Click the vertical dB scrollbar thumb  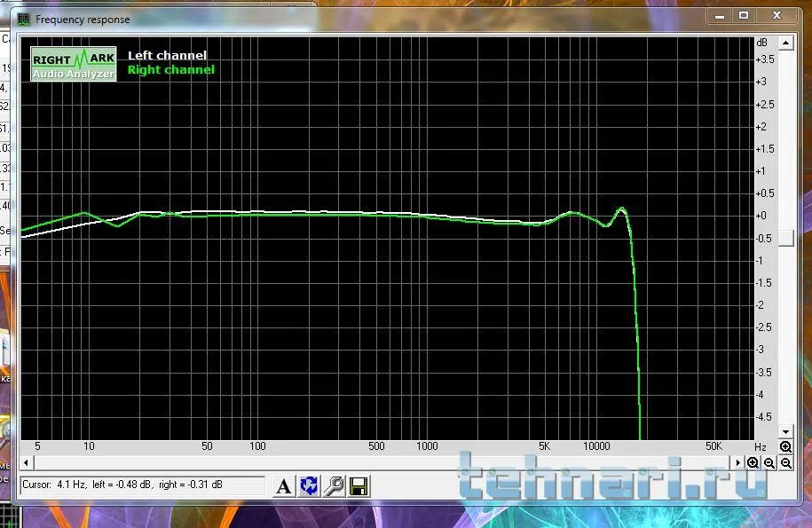(786, 239)
